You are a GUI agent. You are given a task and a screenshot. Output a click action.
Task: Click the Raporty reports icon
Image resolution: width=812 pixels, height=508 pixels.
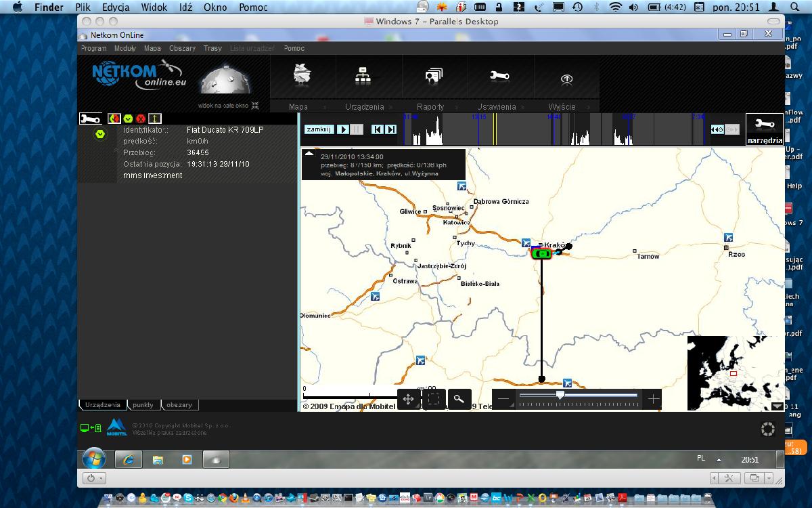pos(433,76)
